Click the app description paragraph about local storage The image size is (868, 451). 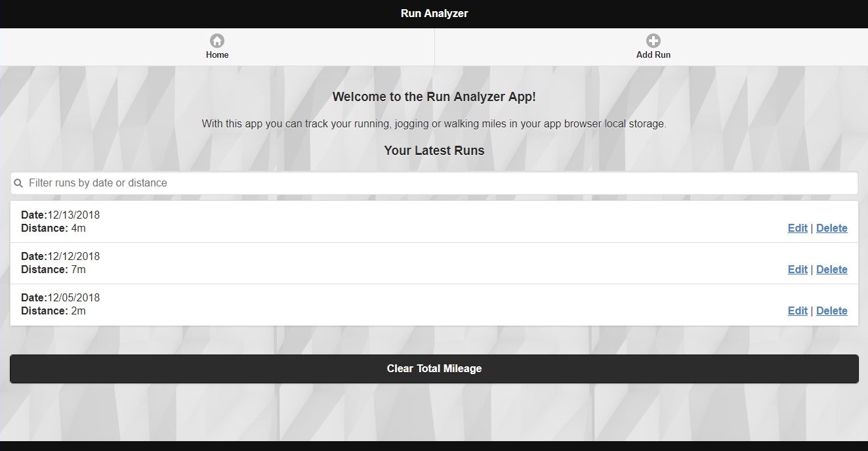click(x=434, y=124)
